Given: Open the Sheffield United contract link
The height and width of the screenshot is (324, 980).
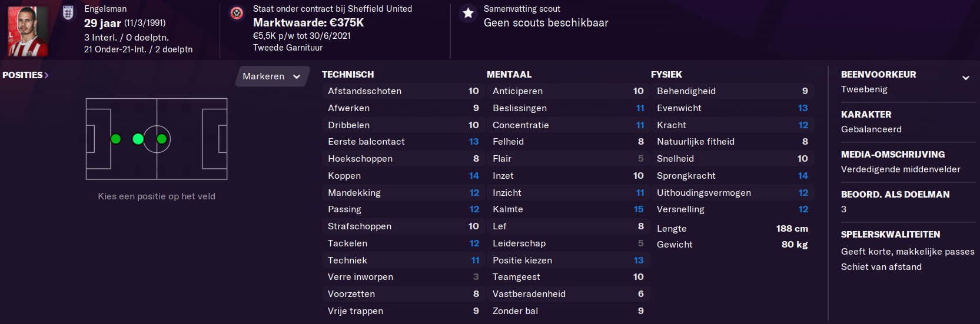Looking at the screenshot, I should click(x=332, y=9).
